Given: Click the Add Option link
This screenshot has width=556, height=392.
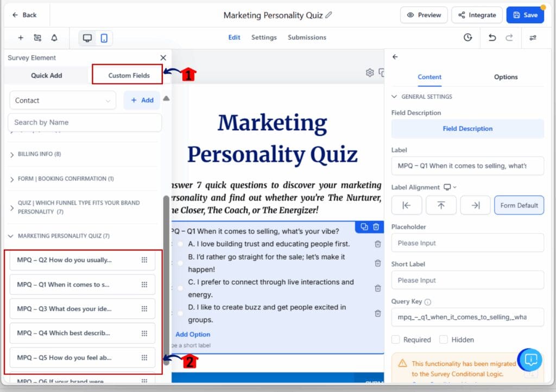Looking at the screenshot, I should (193, 334).
